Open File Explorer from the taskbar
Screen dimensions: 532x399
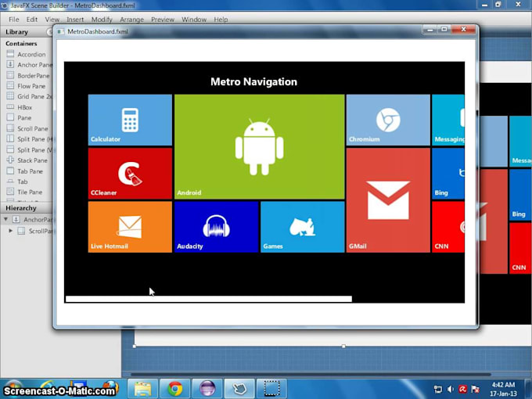point(142,388)
